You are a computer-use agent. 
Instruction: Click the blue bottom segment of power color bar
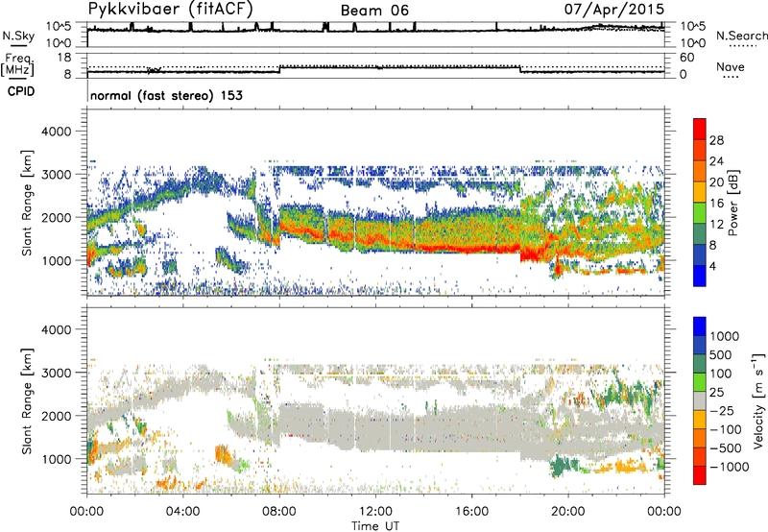pos(700,276)
